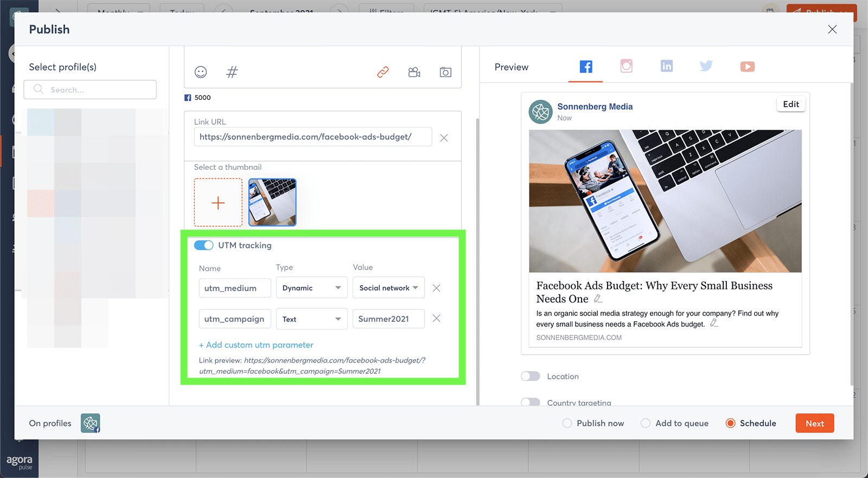Click the utm_campaign name field
Viewport: 868px width, 478px height.
tap(234, 319)
